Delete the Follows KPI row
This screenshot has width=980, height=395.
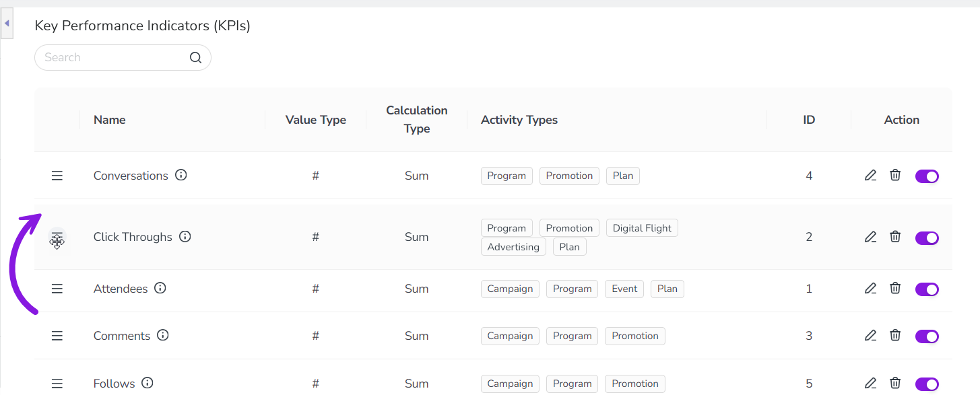pos(895,384)
